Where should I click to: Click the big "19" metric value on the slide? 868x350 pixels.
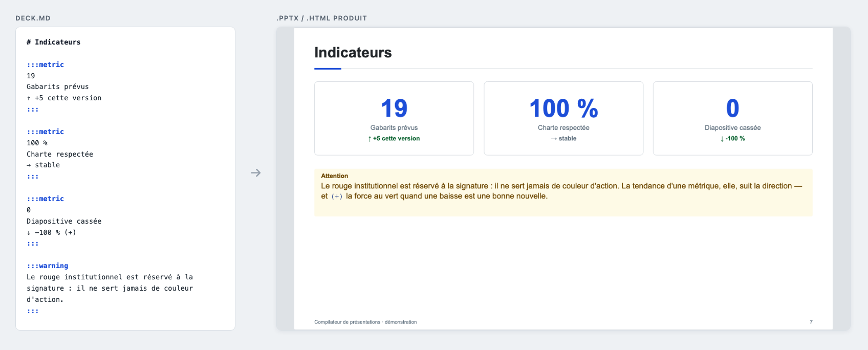(394, 108)
